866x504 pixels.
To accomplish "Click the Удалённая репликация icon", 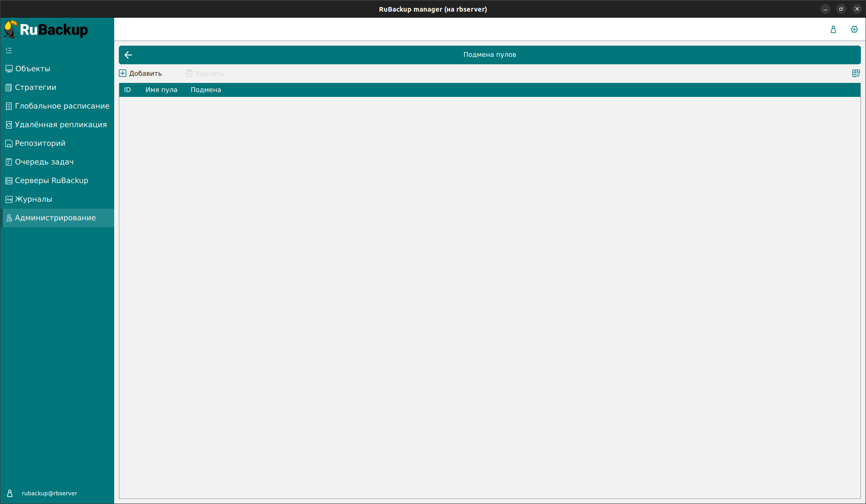I will [9, 124].
